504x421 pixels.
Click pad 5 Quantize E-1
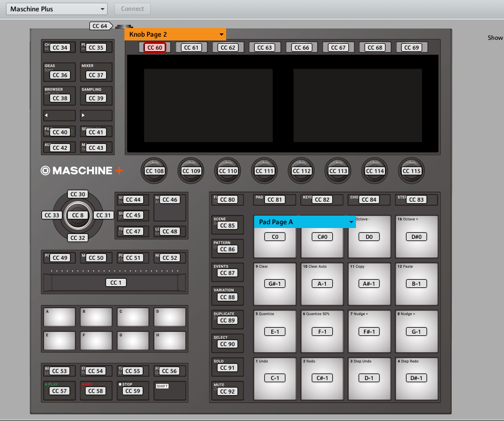click(275, 331)
